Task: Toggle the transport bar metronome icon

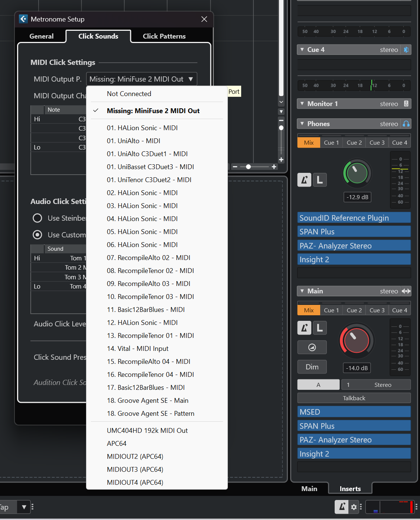Action: point(342,507)
